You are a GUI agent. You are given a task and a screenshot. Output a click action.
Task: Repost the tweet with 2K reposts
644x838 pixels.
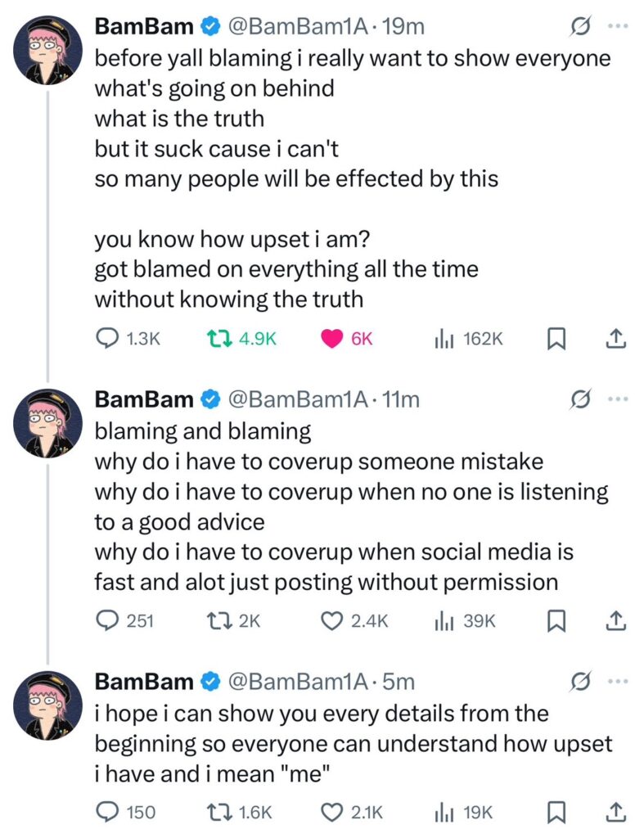pos(215,621)
